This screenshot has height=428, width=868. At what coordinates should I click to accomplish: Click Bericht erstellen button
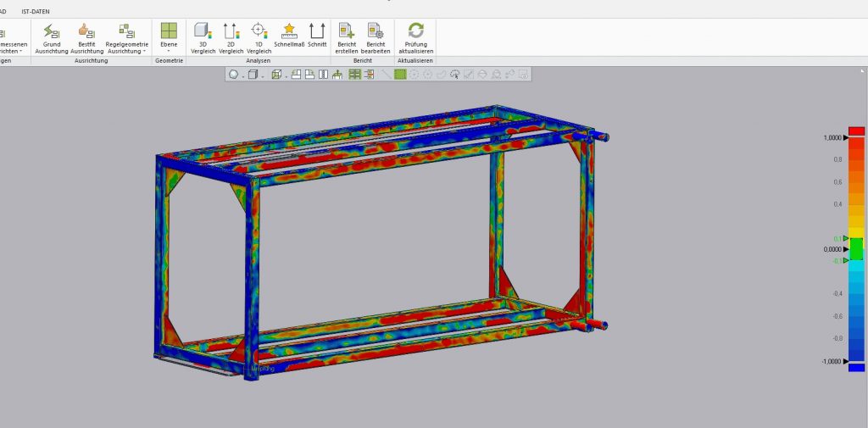(347, 37)
